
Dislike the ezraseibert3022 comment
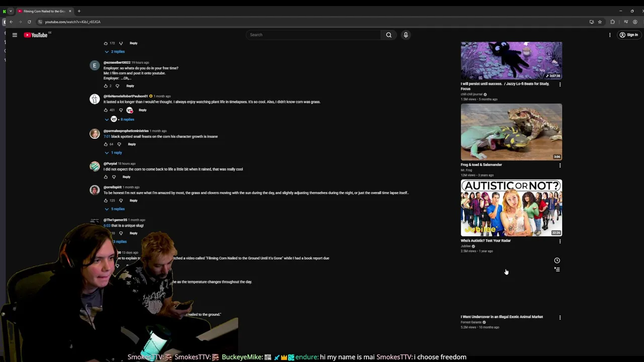117,86
